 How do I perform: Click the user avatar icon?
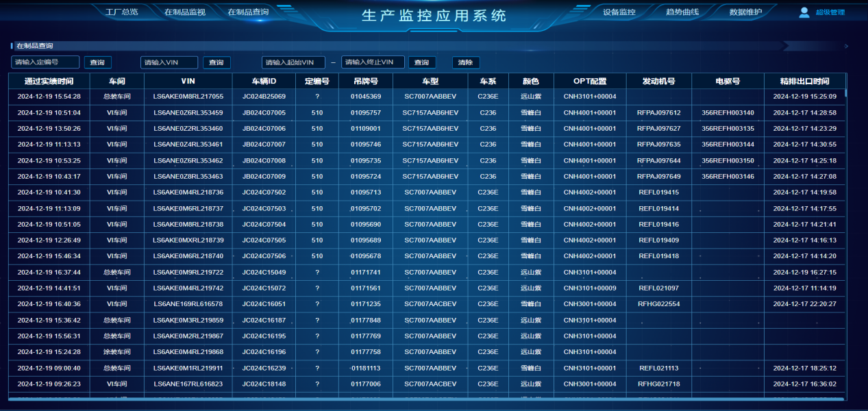[804, 12]
